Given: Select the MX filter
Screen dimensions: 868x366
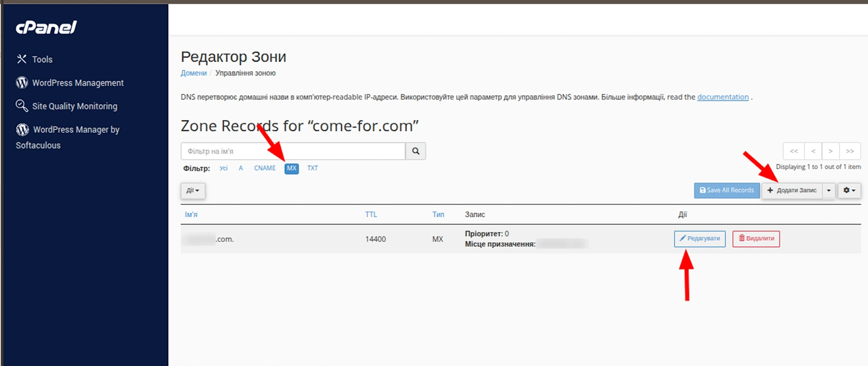Looking at the screenshot, I should click(292, 169).
